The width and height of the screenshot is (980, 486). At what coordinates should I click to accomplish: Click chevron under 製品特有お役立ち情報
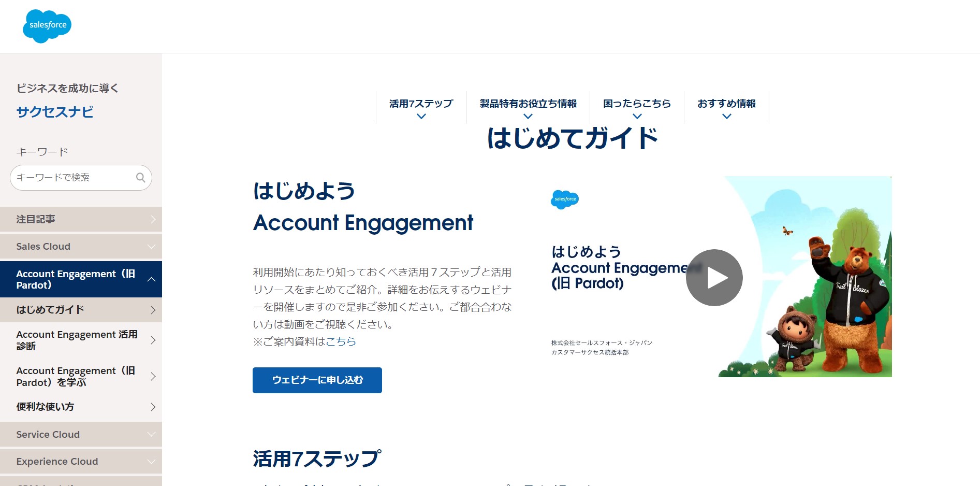(528, 117)
